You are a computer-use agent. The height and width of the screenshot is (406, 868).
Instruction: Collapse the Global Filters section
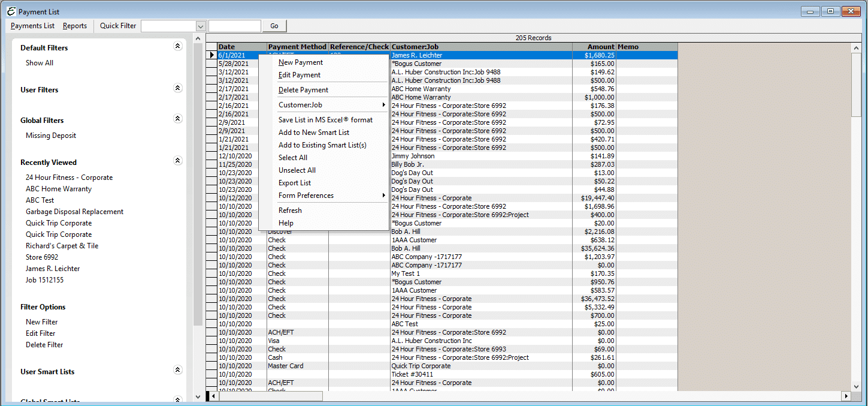point(177,119)
